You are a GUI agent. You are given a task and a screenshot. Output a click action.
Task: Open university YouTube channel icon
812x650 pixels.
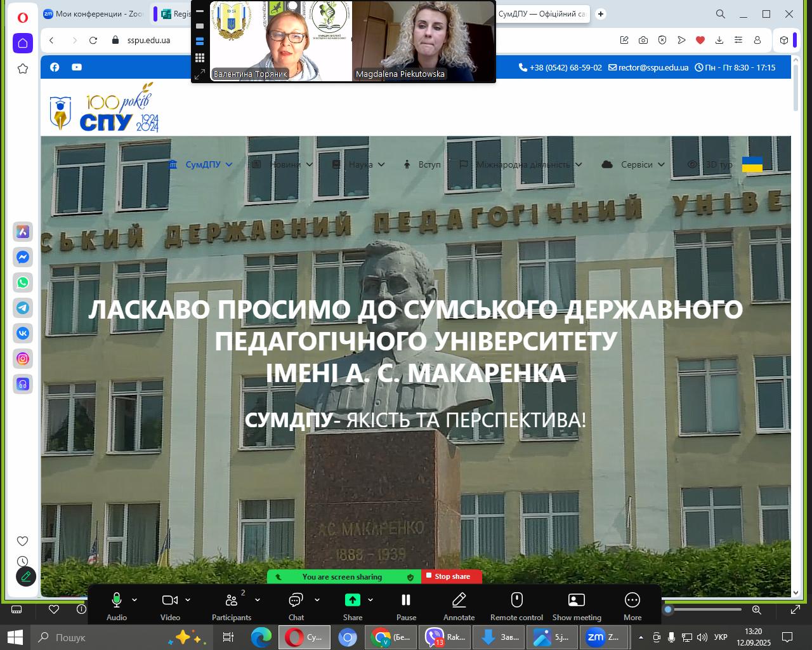tap(77, 67)
